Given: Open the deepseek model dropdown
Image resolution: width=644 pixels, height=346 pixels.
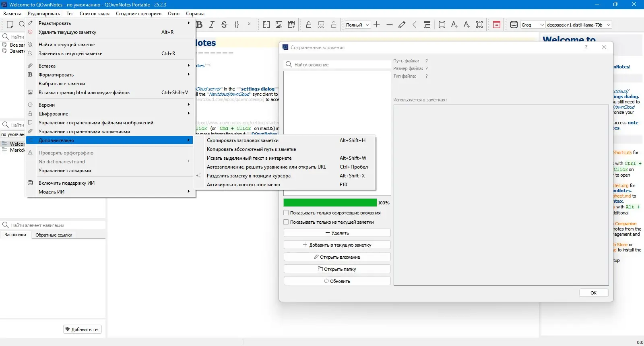Looking at the screenshot, I should click(x=578, y=25).
